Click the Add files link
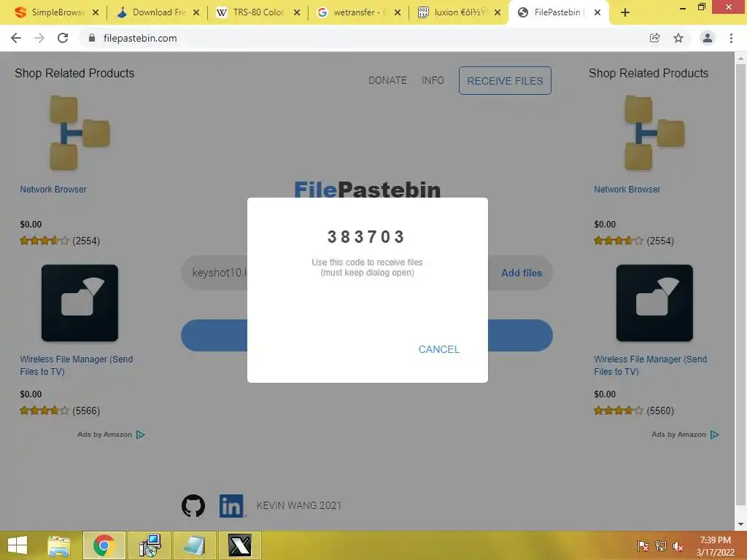The height and width of the screenshot is (560, 747). click(x=522, y=273)
